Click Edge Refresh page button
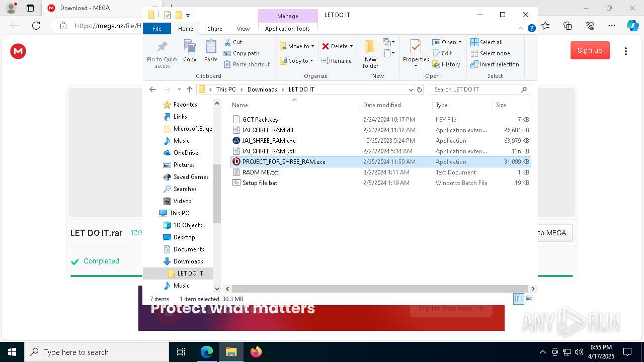 [36, 26]
